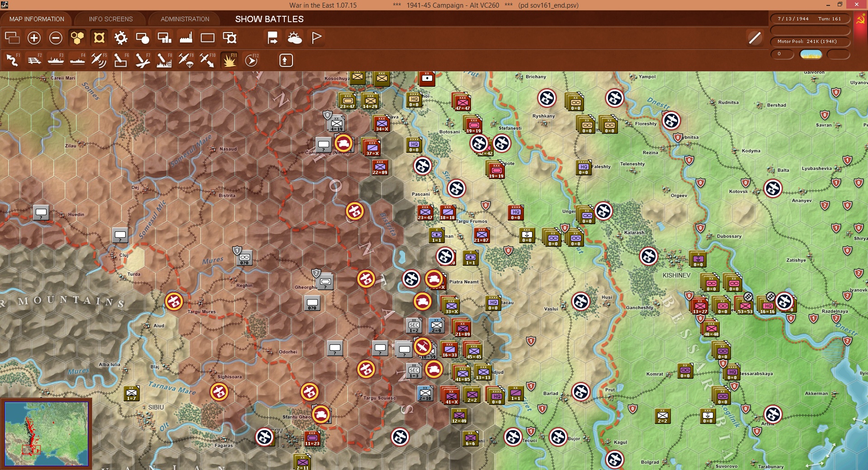Click the rectangle-with-circle toolbar icon
The height and width of the screenshot is (470, 868).
142,38
